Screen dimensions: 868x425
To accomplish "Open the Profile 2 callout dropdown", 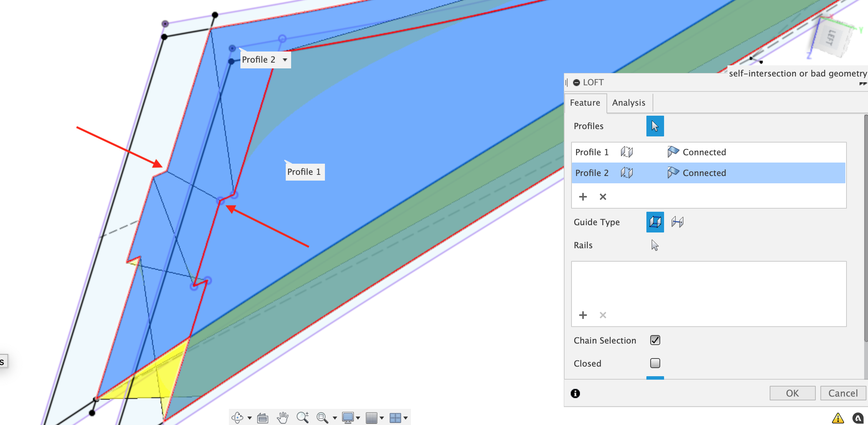I will [x=285, y=60].
